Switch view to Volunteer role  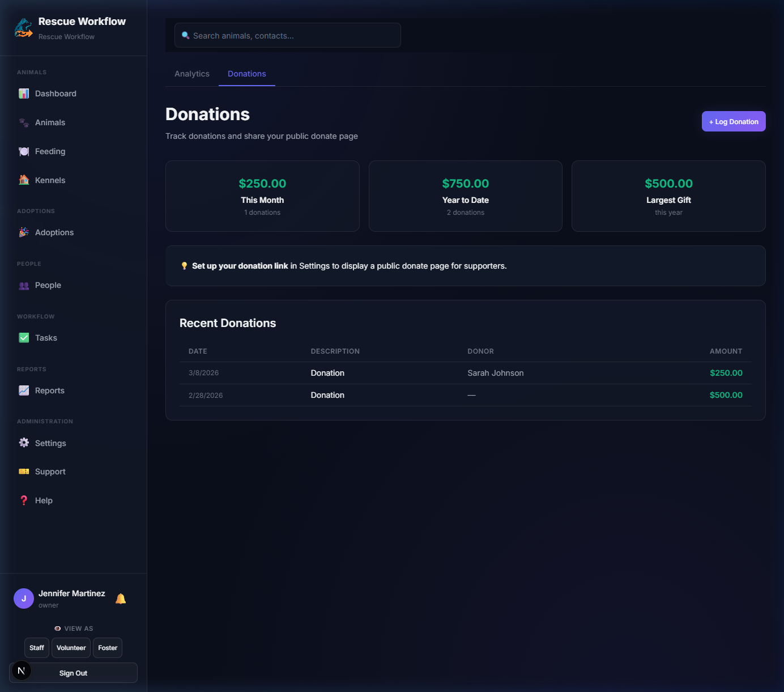pos(71,648)
